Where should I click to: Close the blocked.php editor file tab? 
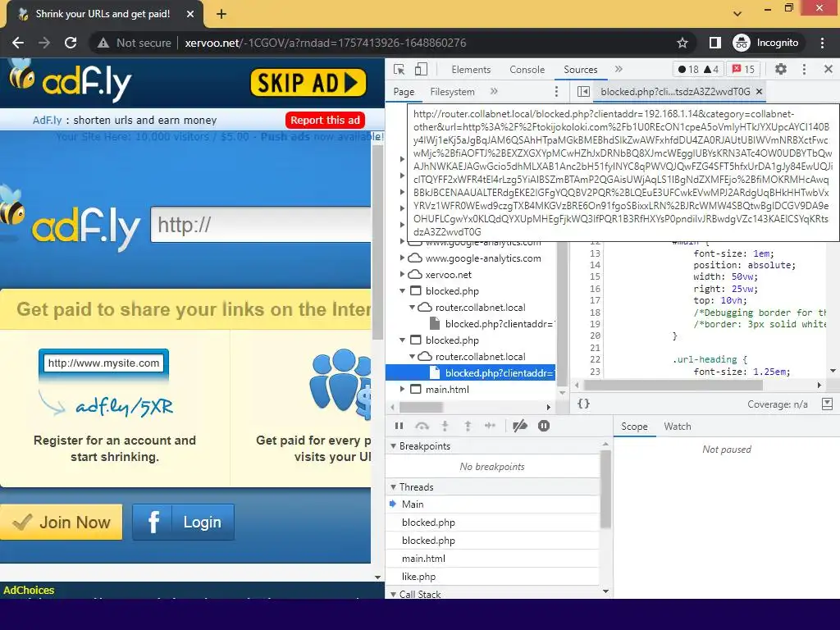click(759, 92)
